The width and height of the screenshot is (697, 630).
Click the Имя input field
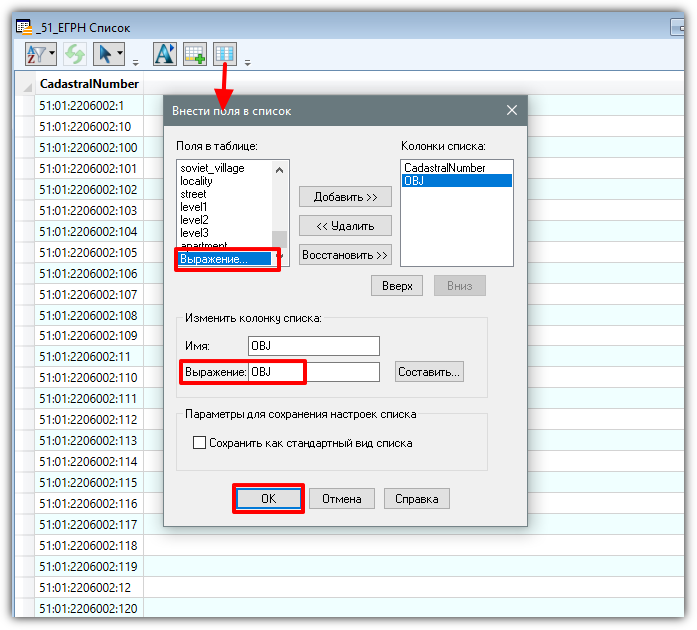[x=314, y=346]
